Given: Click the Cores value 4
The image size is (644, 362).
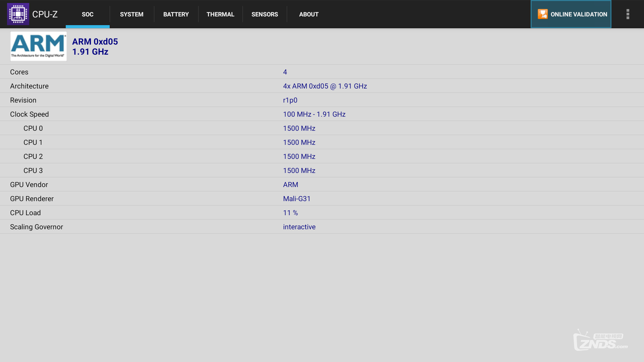Looking at the screenshot, I should (x=285, y=72).
